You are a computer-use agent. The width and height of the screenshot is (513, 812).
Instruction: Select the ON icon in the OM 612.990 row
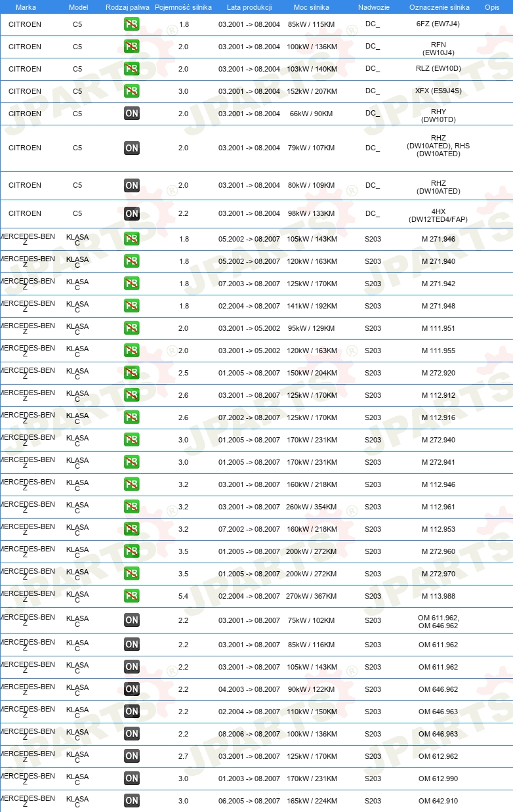132,779
